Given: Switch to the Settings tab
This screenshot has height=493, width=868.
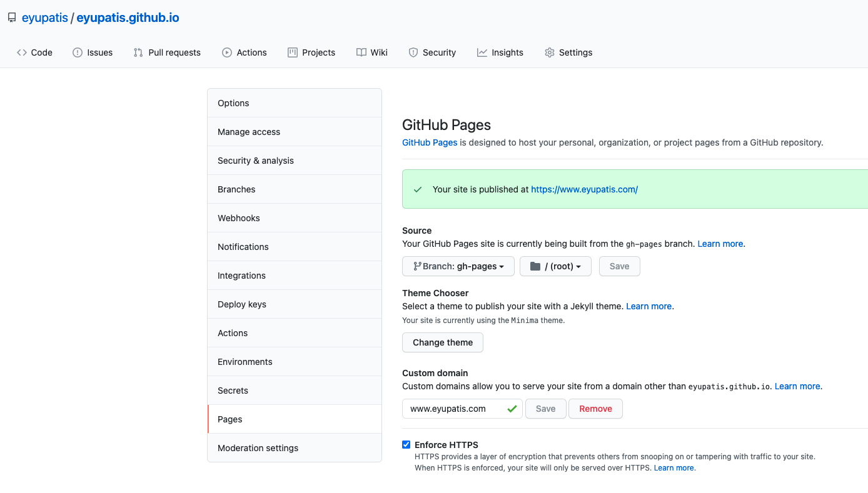Looking at the screenshot, I should [x=568, y=52].
